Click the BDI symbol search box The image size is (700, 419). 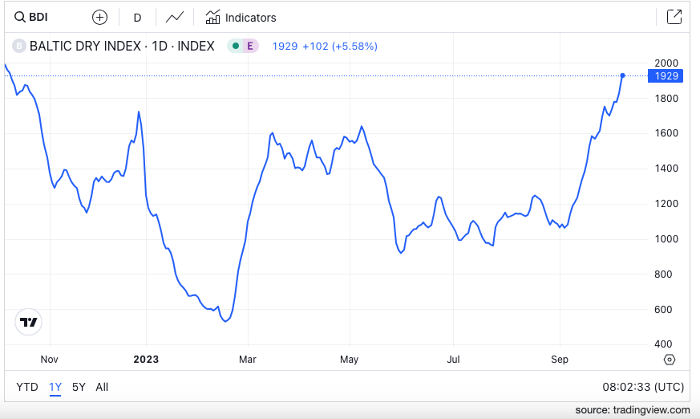[x=40, y=17]
